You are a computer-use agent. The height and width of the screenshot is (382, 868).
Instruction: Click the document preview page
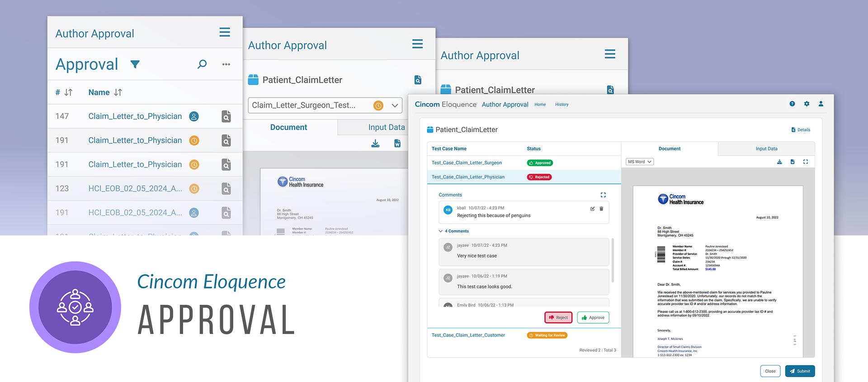point(718,272)
